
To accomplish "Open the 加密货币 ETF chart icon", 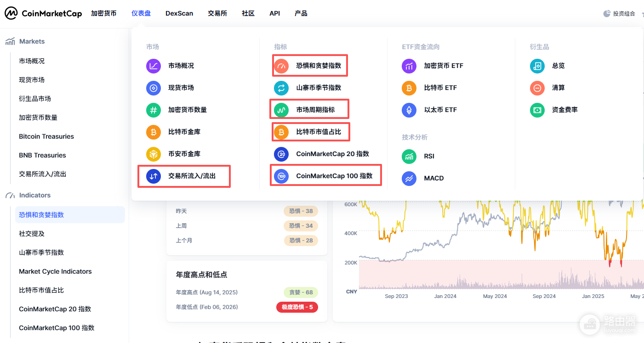I will (409, 66).
